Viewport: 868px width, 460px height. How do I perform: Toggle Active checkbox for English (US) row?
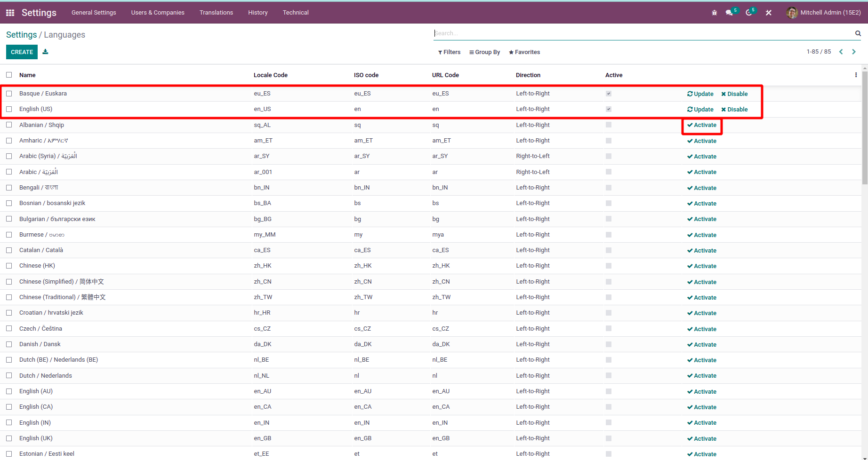tap(609, 109)
